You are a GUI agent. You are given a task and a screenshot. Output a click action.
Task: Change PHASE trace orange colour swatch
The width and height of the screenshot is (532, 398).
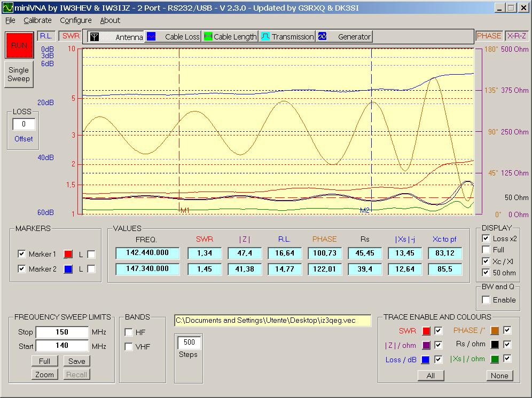pyautogui.click(x=495, y=331)
